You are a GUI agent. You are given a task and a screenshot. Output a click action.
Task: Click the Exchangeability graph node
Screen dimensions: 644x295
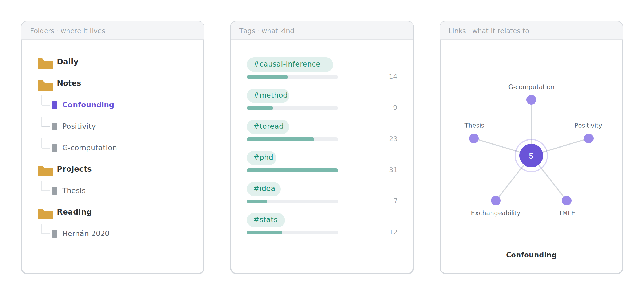click(496, 201)
